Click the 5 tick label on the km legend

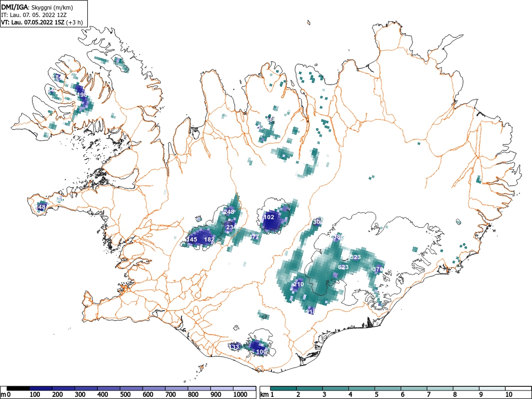[x=376, y=395]
